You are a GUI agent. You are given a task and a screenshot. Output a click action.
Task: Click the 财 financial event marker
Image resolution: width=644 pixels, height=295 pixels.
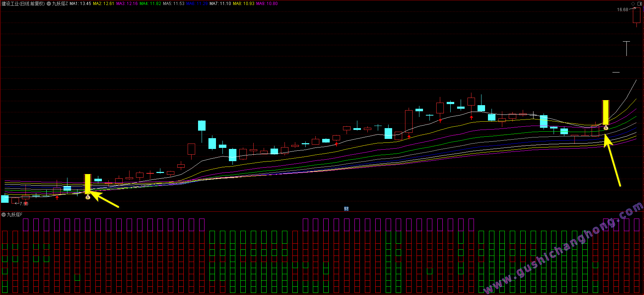[346, 209]
